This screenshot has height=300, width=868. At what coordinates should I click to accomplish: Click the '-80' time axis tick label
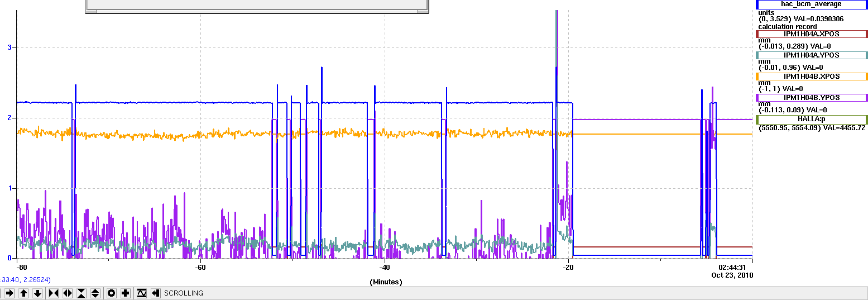tap(23, 268)
